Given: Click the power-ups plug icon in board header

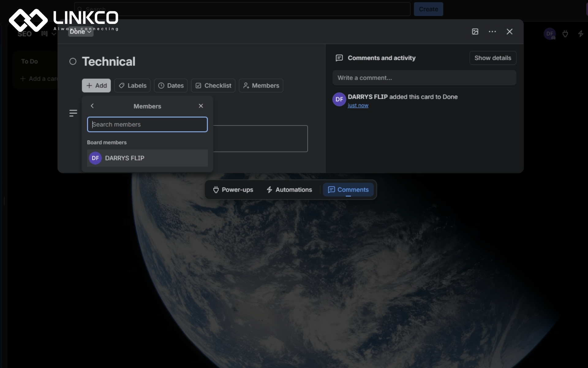Looking at the screenshot, I should point(565,34).
